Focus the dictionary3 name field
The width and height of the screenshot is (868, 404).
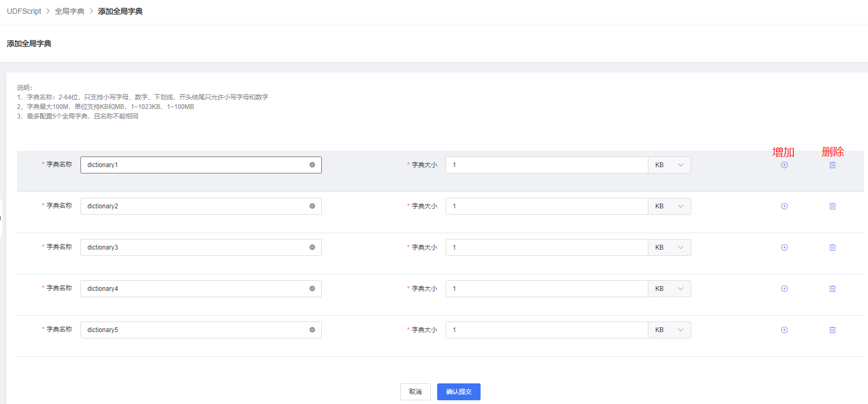[201, 247]
